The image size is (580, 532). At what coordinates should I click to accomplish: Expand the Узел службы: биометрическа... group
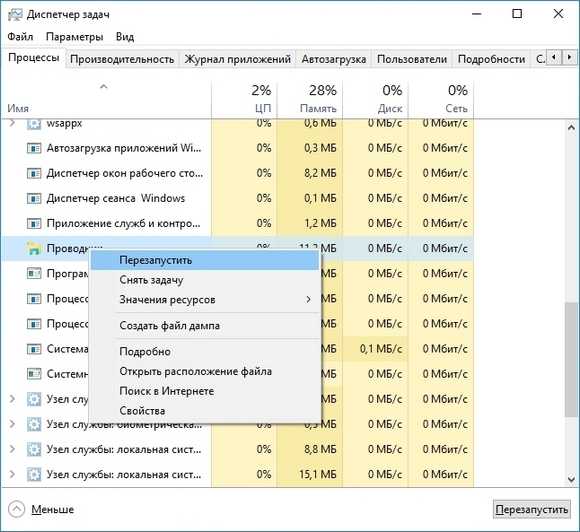pyautogui.click(x=12, y=424)
